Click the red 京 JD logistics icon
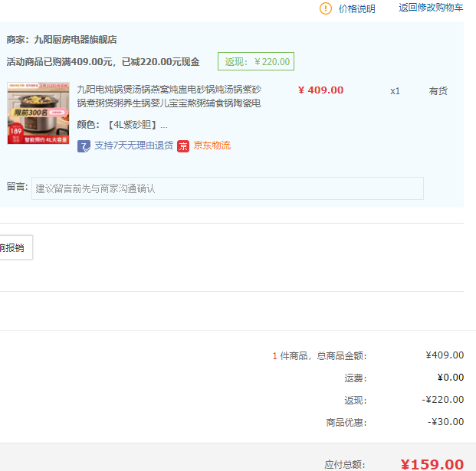This screenshot has width=476, height=471. [x=183, y=146]
